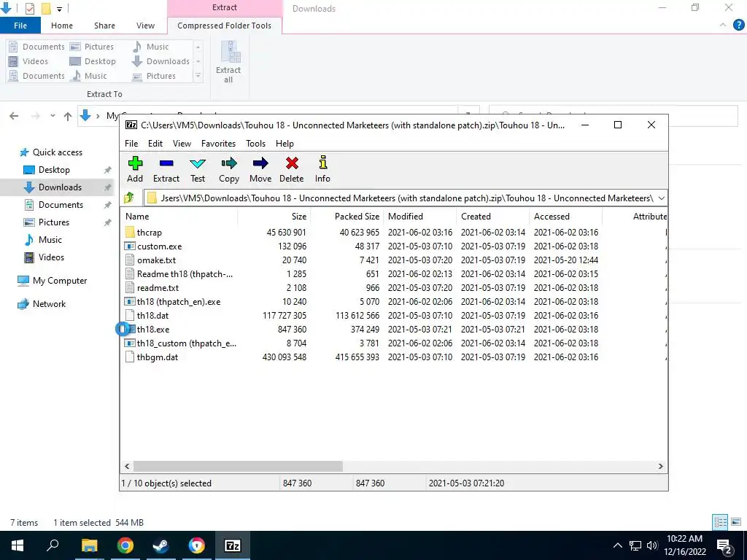Screen dimensions: 747x560
Task: Switch to Explorer Share ribbon tab
Action: pyautogui.click(x=104, y=26)
